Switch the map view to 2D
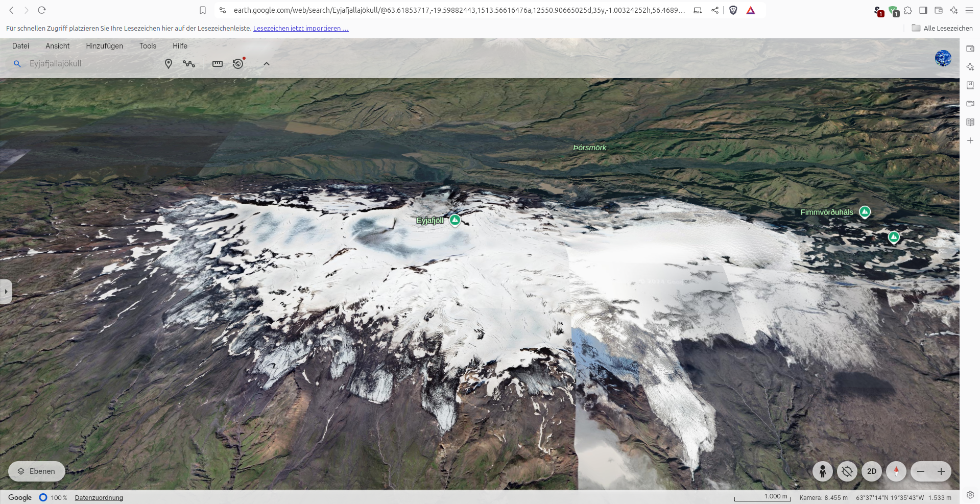 [872, 471]
